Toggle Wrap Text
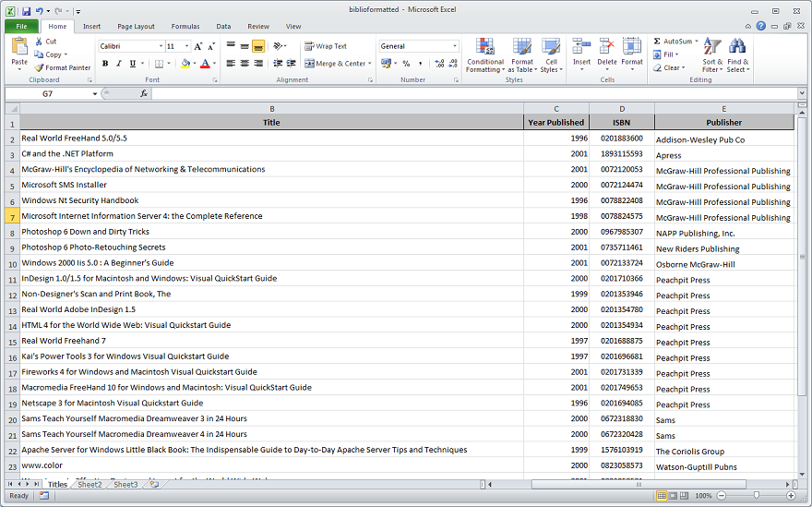Screen dimensions: 812x507 point(326,46)
